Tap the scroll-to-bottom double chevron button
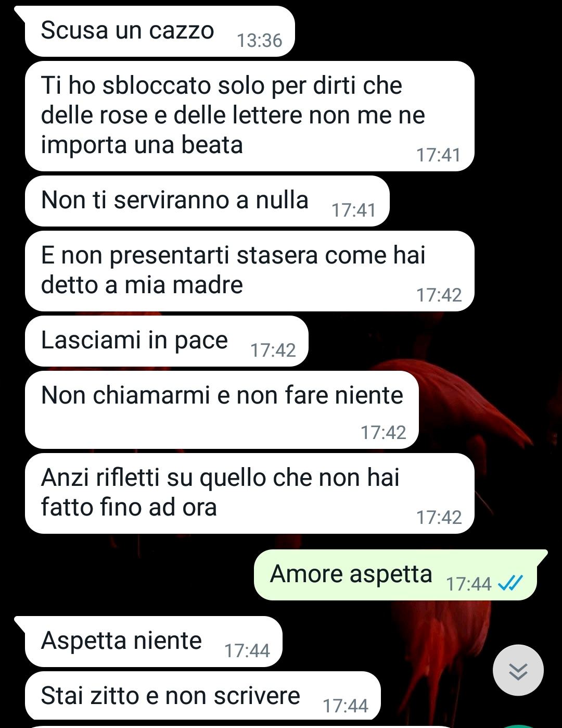 click(518, 670)
